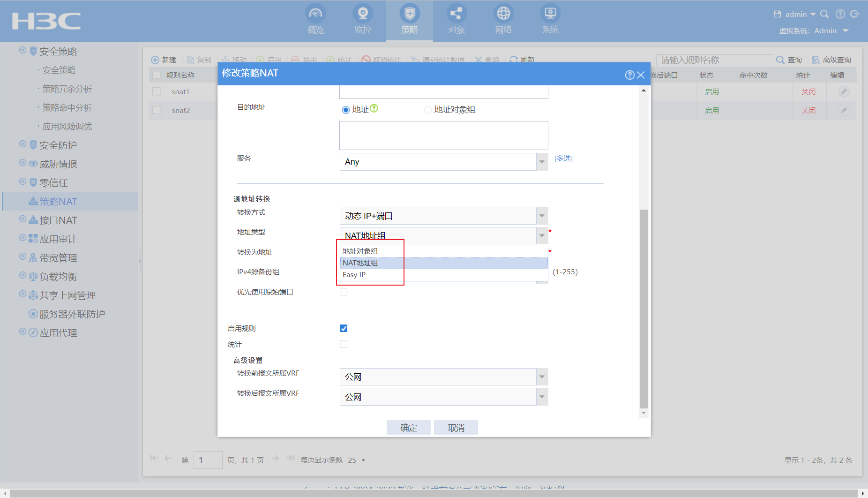The image size is (868, 498).
Task: Close the 修改策略NAT dialog
Action: tap(641, 75)
